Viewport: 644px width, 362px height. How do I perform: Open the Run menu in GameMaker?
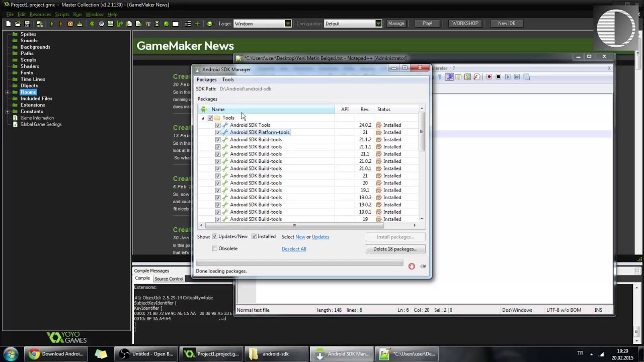pyautogui.click(x=77, y=15)
